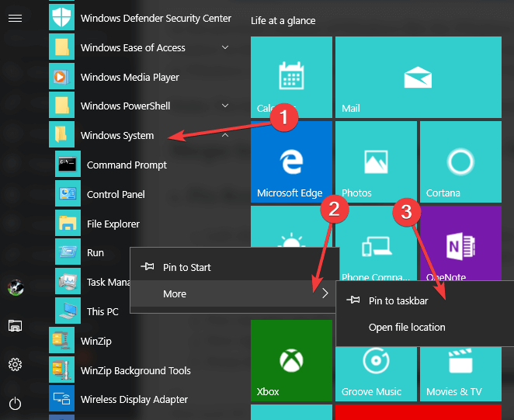Open the Calendar tile
The width and height of the screenshot is (514, 420).
pos(291,77)
